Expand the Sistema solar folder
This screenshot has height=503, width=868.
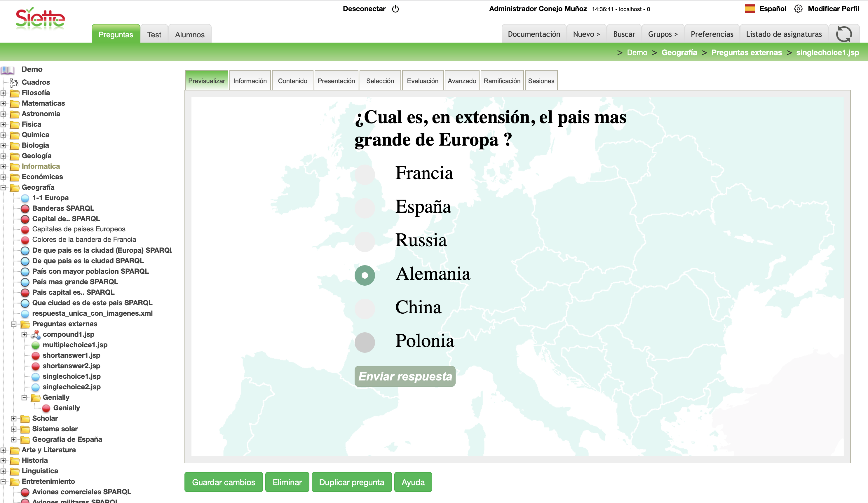(14, 429)
